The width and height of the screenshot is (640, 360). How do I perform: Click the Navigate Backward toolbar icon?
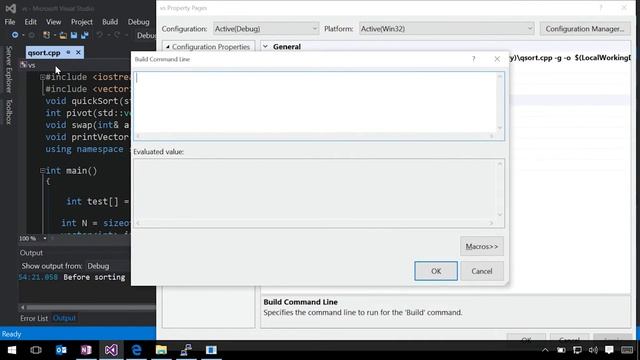pos(15,36)
